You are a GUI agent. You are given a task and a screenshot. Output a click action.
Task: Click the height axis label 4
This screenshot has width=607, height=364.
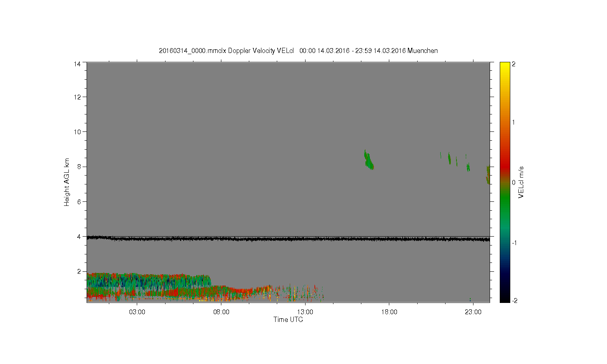(79, 237)
